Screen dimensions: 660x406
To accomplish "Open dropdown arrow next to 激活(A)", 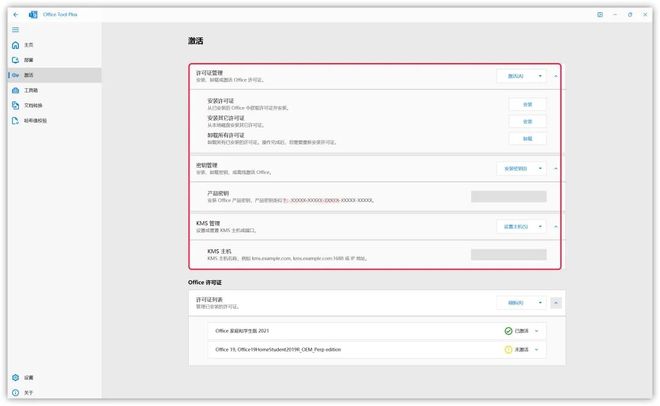I will 541,76.
